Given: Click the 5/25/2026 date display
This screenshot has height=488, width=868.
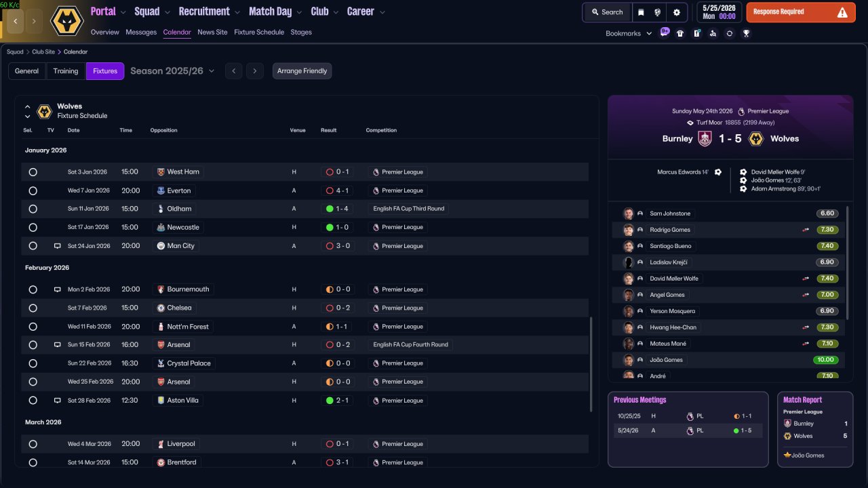Looking at the screenshot, I should tap(717, 12).
